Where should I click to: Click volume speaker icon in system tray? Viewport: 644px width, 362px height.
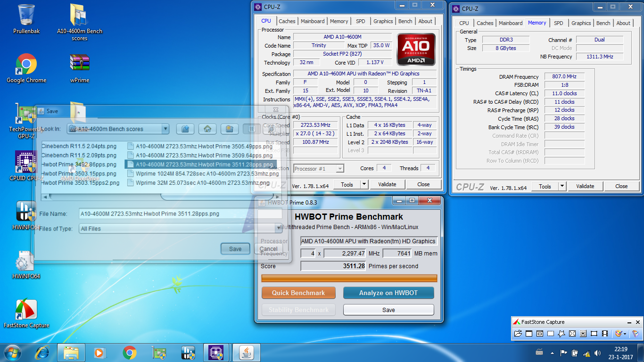pos(598,353)
